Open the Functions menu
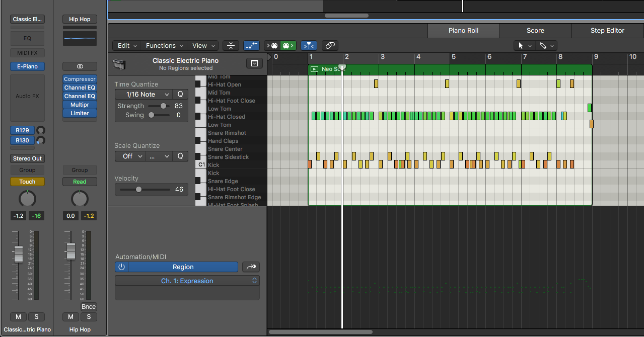Screen dimensions: 644x337 click(165, 45)
